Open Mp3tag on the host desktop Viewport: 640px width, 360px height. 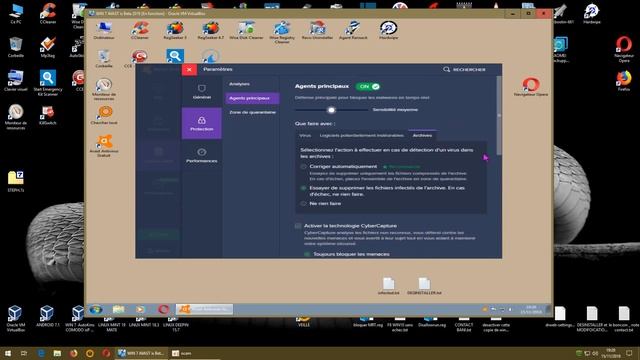48,47
